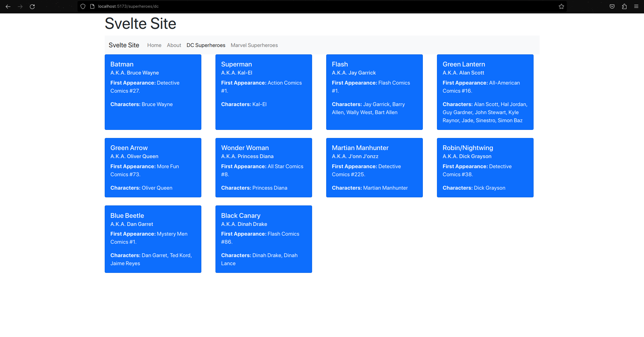The height and width of the screenshot is (337, 644).
Task: Click the A.K.A. Dinah Drake subtitle
Action: pos(244,224)
